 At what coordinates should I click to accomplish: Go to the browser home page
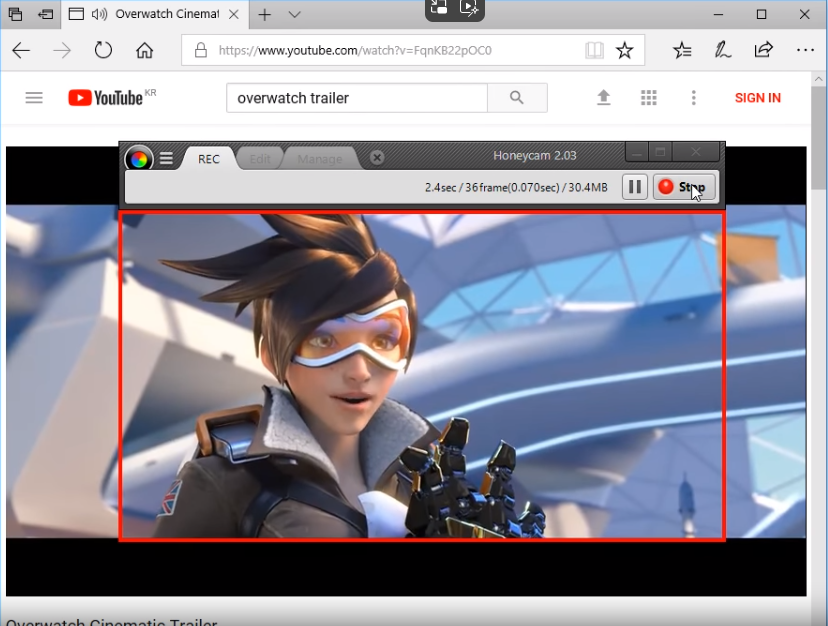[x=144, y=51]
